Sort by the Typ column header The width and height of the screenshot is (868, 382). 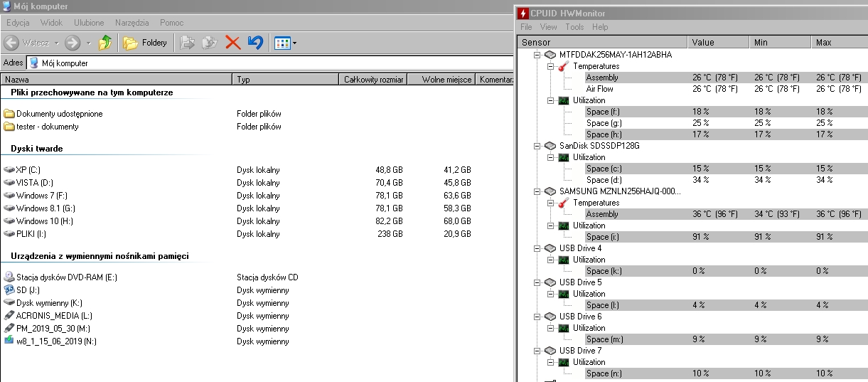[x=286, y=80]
